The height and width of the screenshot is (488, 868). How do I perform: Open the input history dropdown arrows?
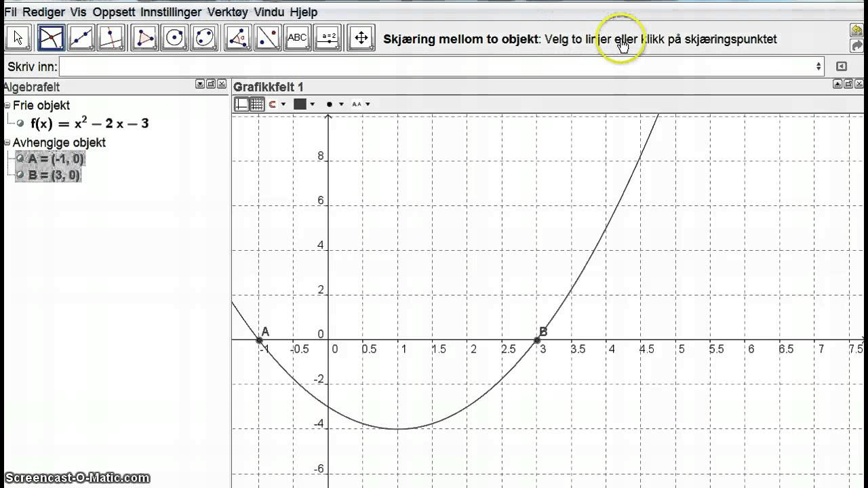(818, 66)
